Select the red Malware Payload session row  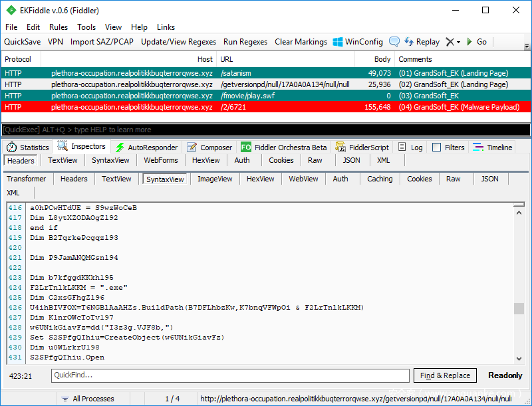click(266, 107)
